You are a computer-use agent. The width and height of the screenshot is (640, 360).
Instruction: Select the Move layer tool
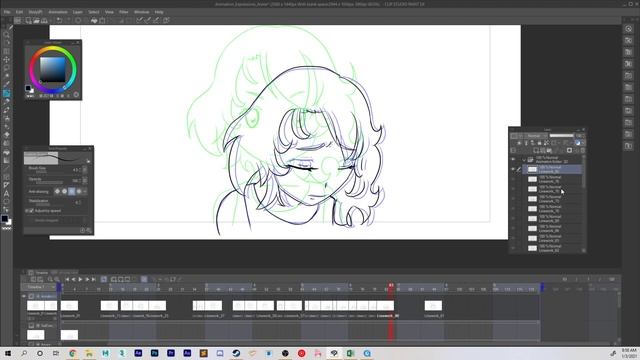(6, 60)
